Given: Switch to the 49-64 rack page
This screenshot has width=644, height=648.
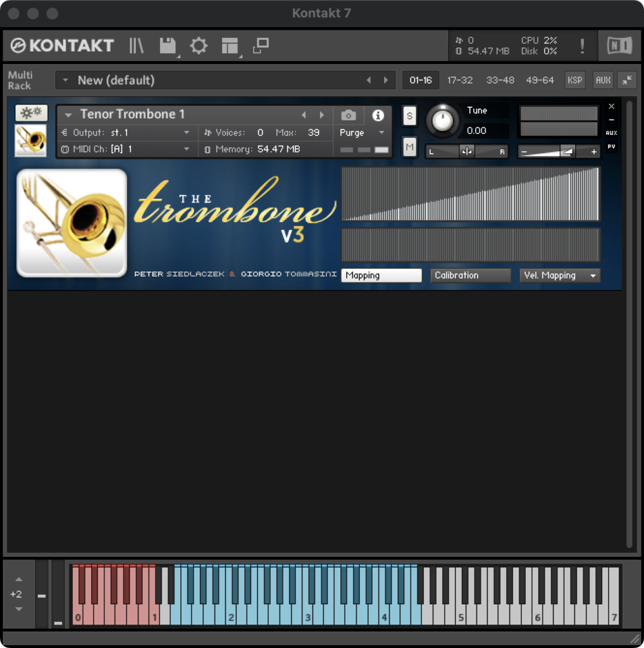Looking at the screenshot, I should [x=540, y=80].
